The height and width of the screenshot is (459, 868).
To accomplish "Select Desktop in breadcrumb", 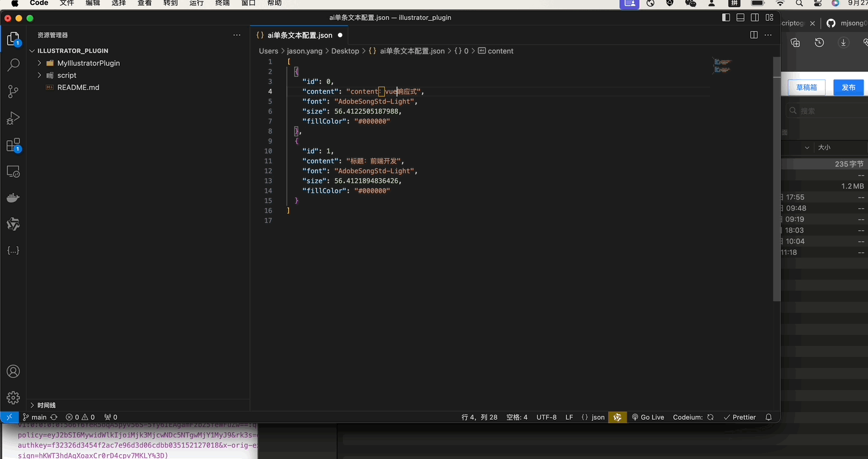I will coord(345,51).
